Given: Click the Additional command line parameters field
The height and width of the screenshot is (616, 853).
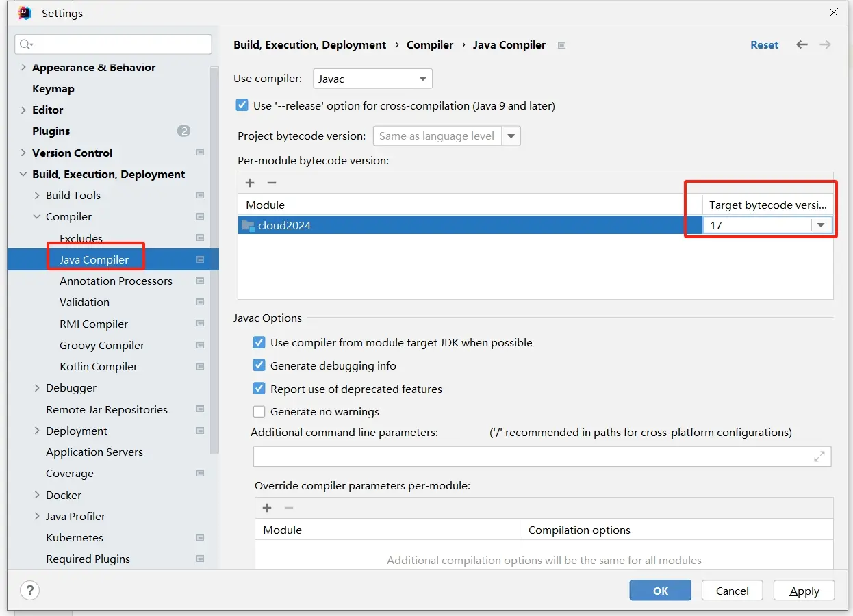Looking at the screenshot, I should (x=534, y=457).
